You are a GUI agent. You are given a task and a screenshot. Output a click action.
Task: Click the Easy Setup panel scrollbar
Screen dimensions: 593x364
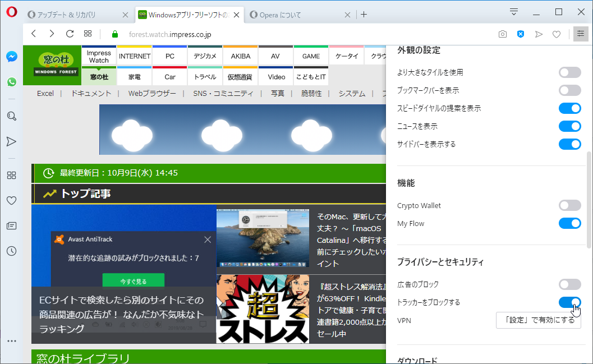click(x=589, y=200)
